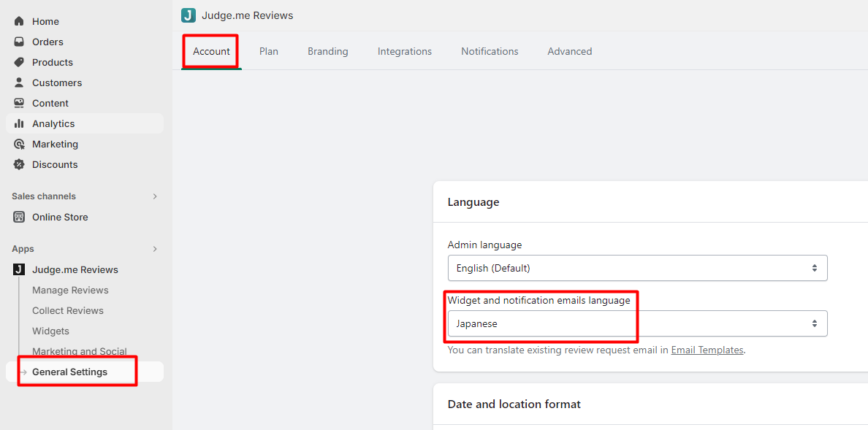This screenshot has width=868, height=430.
Task: Click the Judge.me logo in header
Action: [x=189, y=15]
